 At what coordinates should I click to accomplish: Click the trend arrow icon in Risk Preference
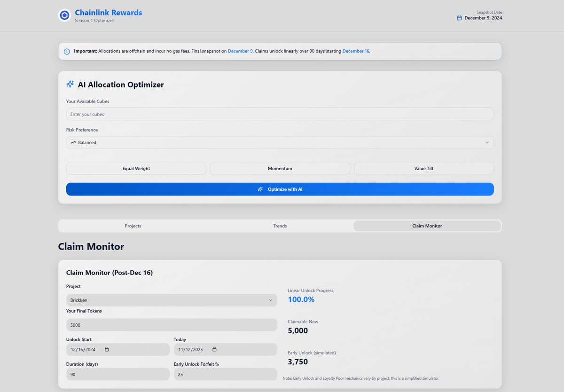pos(73,142)
